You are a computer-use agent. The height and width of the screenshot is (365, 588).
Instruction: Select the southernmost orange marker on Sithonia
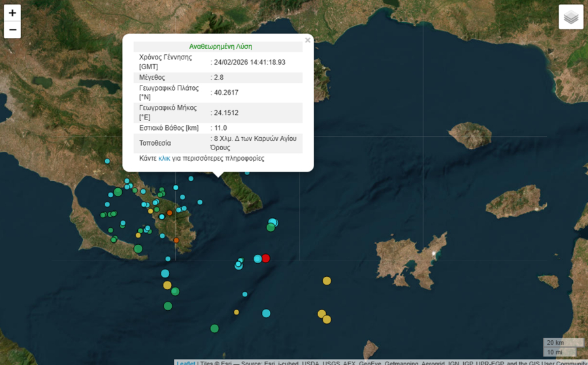click(x=176, y=240)
